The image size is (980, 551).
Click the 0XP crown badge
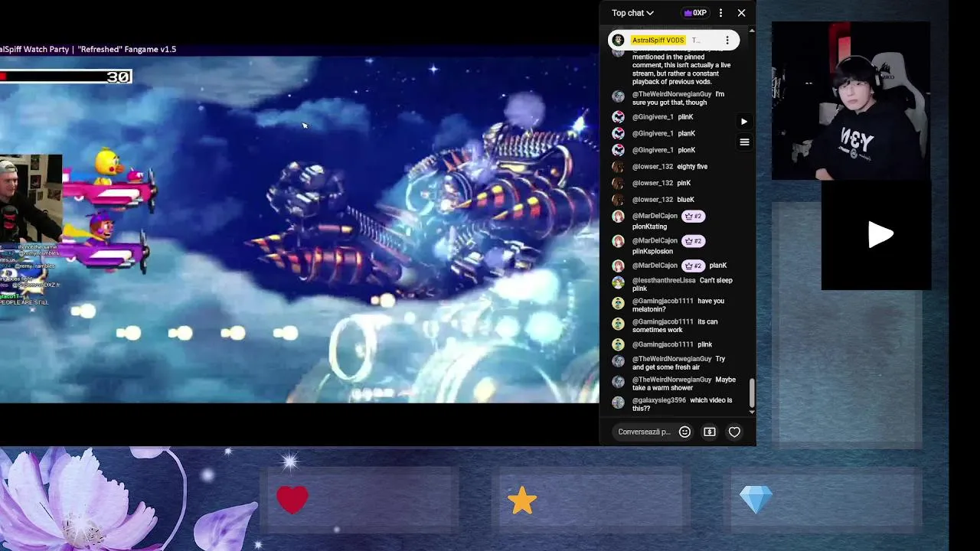695,13
